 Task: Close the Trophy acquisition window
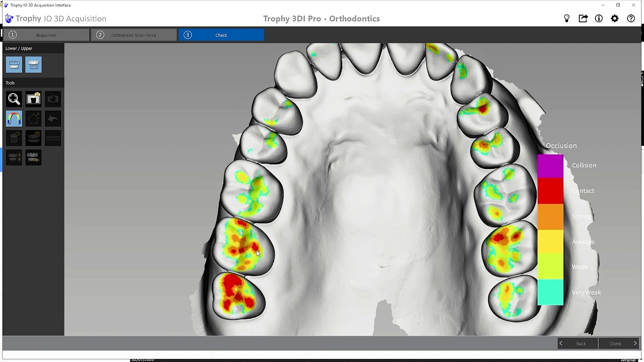coord(633,5)
